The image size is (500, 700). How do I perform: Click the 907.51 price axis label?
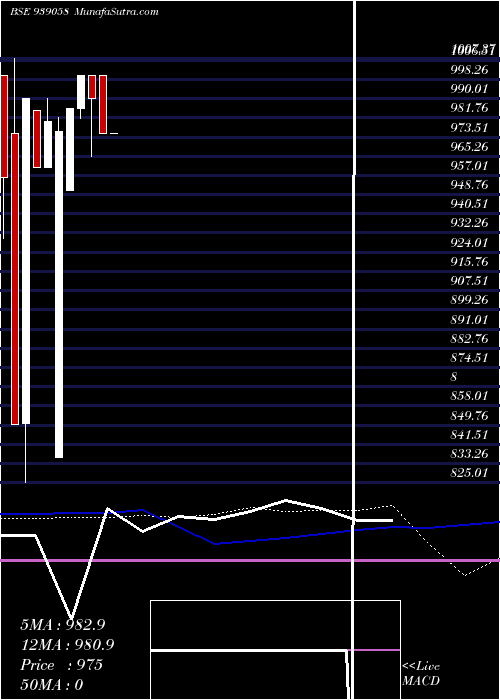pos(469,280)
